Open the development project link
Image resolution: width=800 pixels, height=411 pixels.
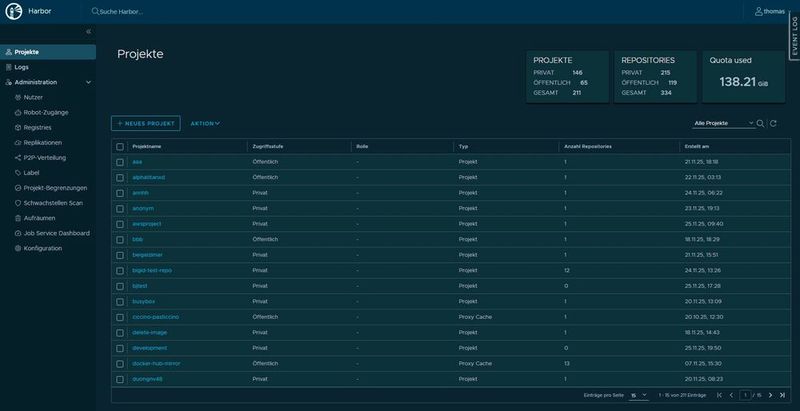point(149,348)
